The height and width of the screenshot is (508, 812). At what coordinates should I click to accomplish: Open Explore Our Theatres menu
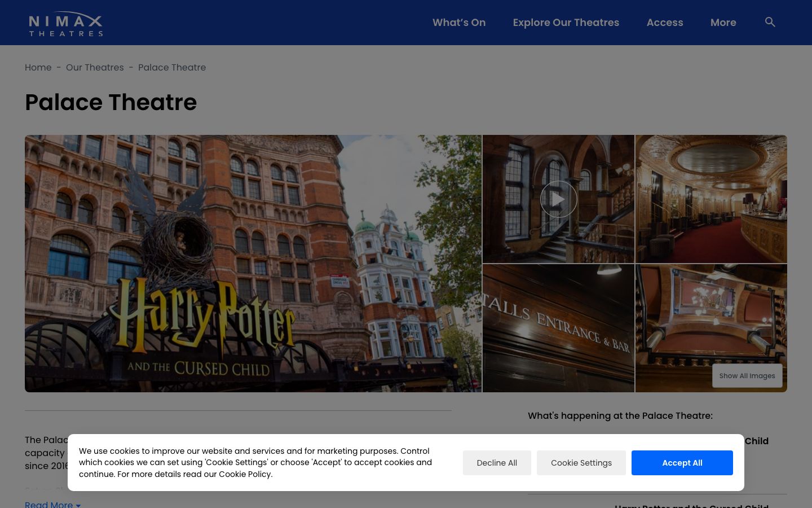(x=566, y=23)
